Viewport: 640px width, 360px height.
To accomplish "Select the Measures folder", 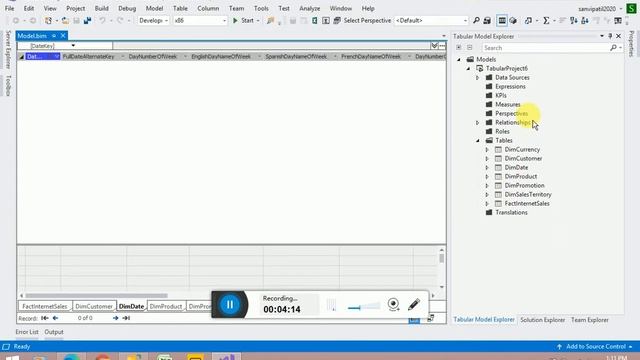I will 508,104.
